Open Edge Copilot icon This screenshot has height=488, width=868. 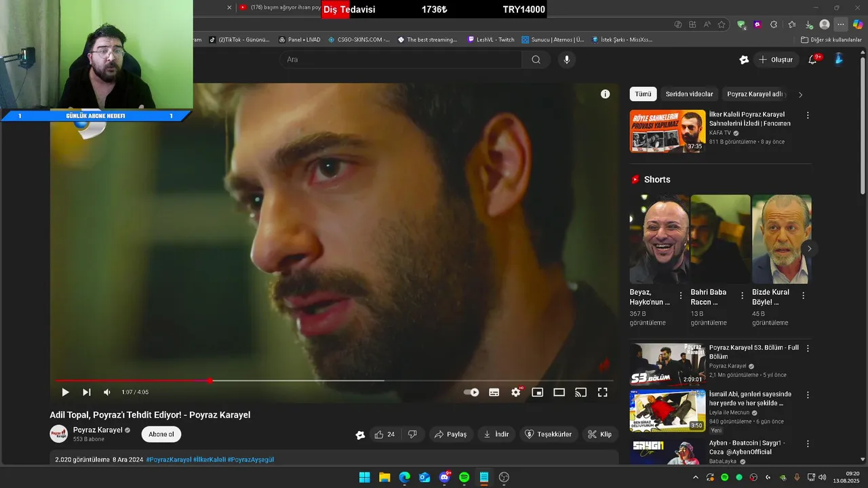[x=858, y=24]
